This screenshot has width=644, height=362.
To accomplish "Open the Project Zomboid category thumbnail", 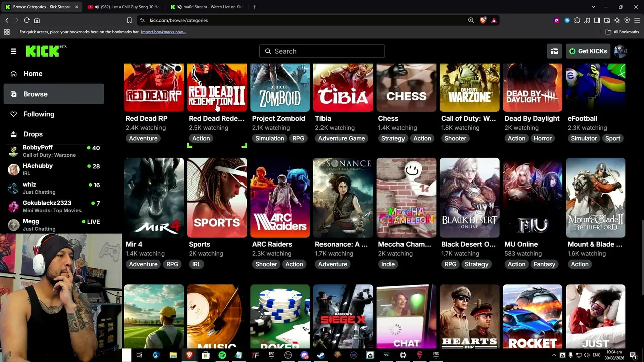I will coord(280,87).
